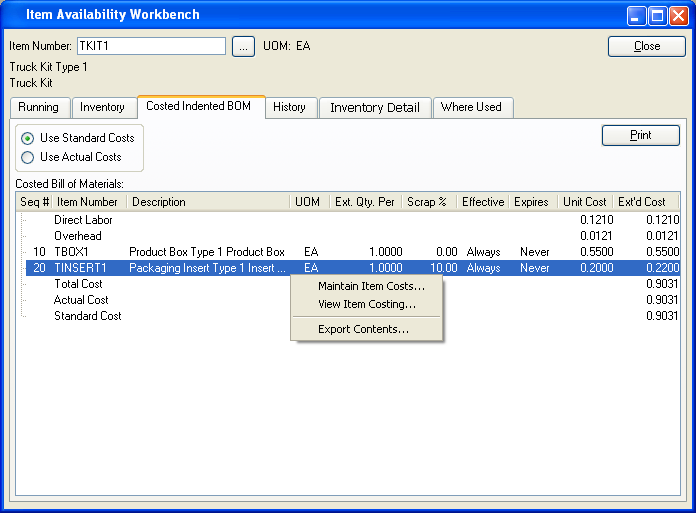Screen dimensions: 696x513
Task: Click unit cost 0.5500 for TBOX1
Action: coord(597,252)
